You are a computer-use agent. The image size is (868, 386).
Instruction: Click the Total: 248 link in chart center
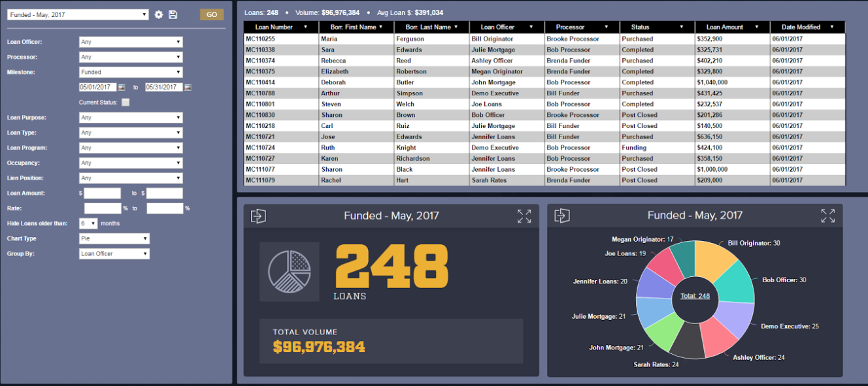tap(695, 296)
